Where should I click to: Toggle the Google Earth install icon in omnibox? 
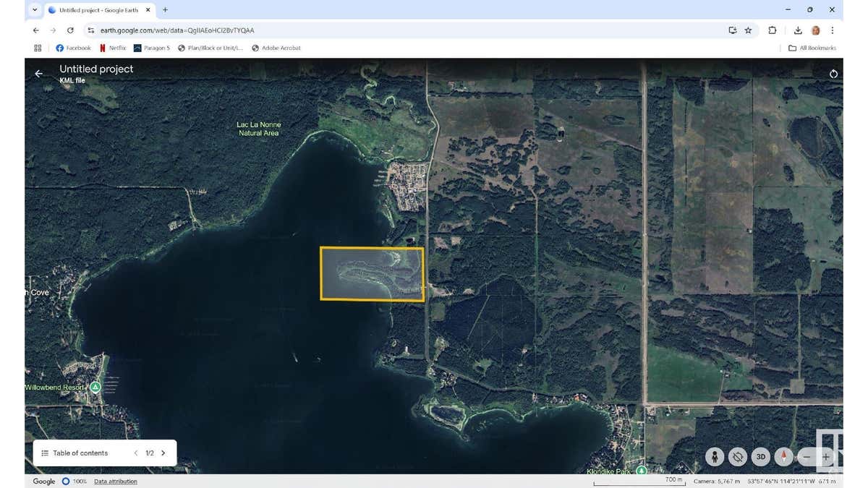click(x=733, y=30)
